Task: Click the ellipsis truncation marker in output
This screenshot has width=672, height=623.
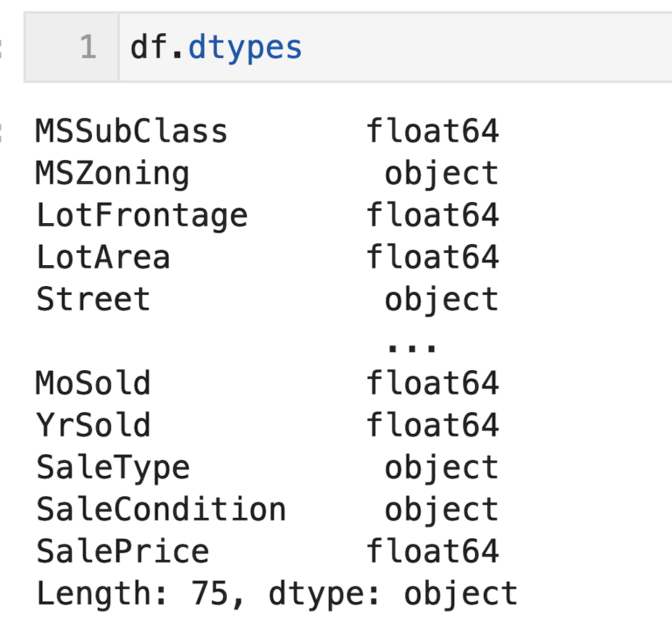Action: coord(412,343)
